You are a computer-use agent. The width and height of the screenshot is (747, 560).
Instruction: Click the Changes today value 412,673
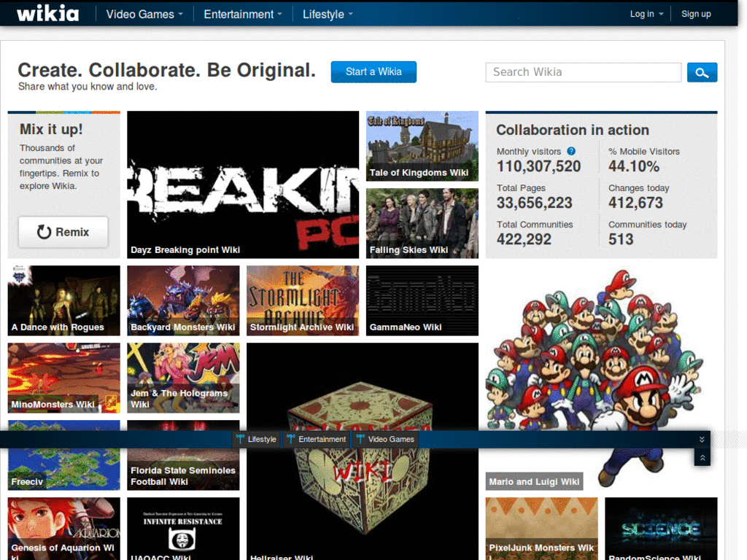pyautogui.click(x=635, y=203)
